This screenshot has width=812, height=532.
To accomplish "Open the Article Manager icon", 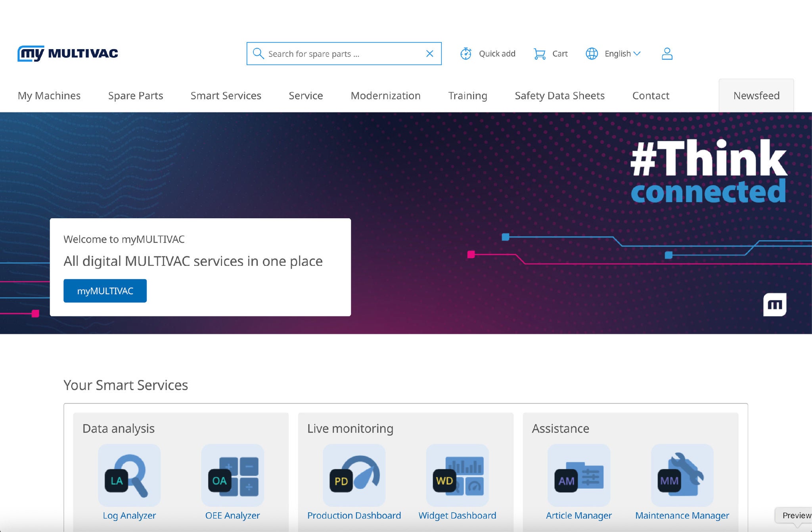I will click(x=579, y=475).
